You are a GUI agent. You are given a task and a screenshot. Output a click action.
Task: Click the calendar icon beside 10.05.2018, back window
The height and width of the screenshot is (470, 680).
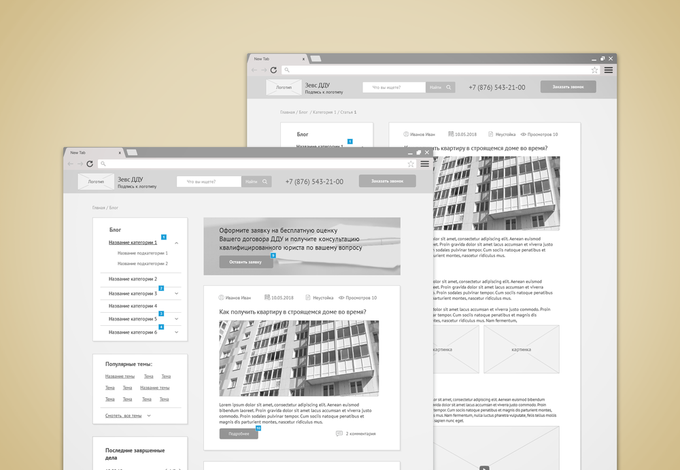click(x=451, y=134)
